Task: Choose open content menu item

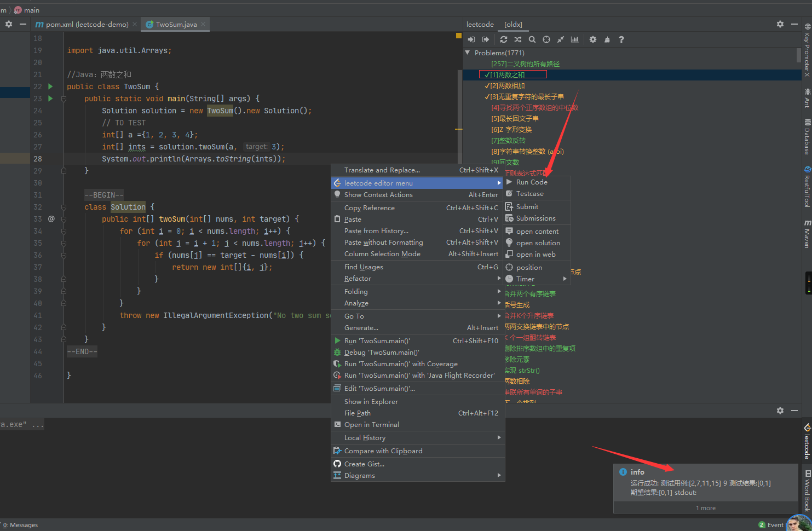Action: tap(537, 231)
